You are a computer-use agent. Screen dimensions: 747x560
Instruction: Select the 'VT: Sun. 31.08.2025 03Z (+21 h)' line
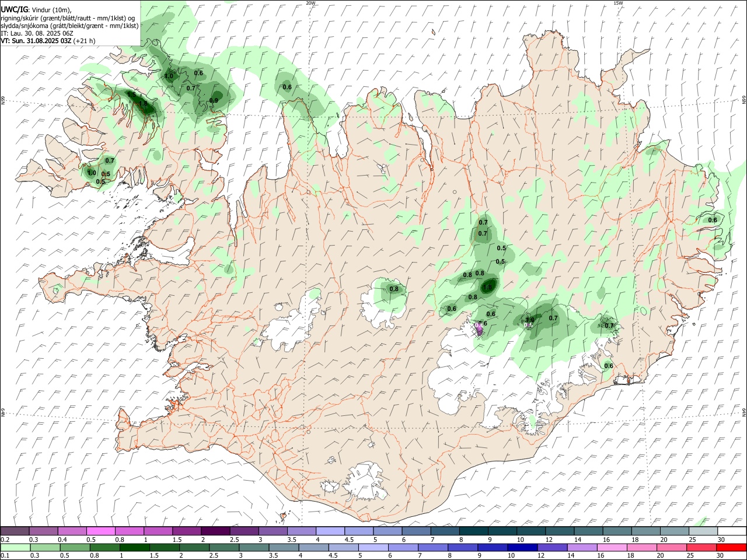[x=48, y=41]
